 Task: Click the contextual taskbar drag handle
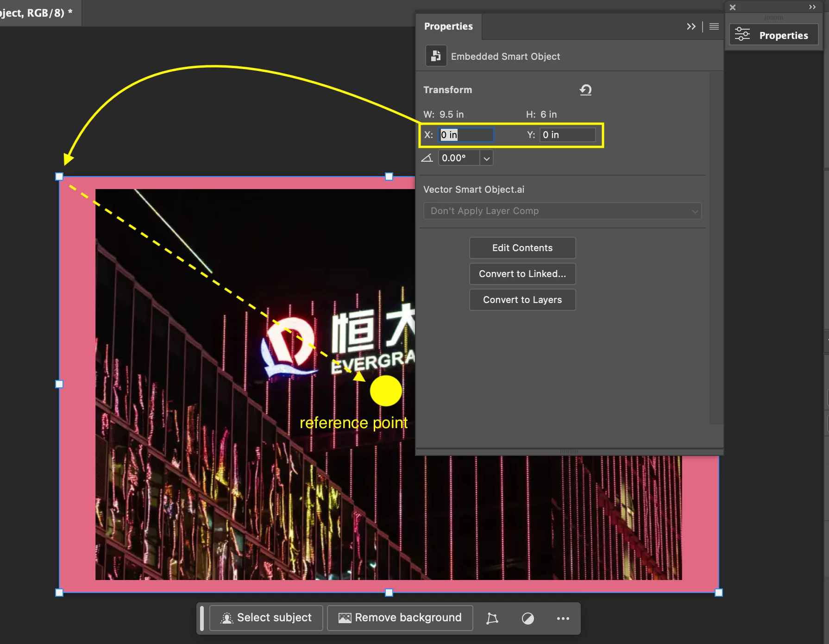[x=202, y=618]
